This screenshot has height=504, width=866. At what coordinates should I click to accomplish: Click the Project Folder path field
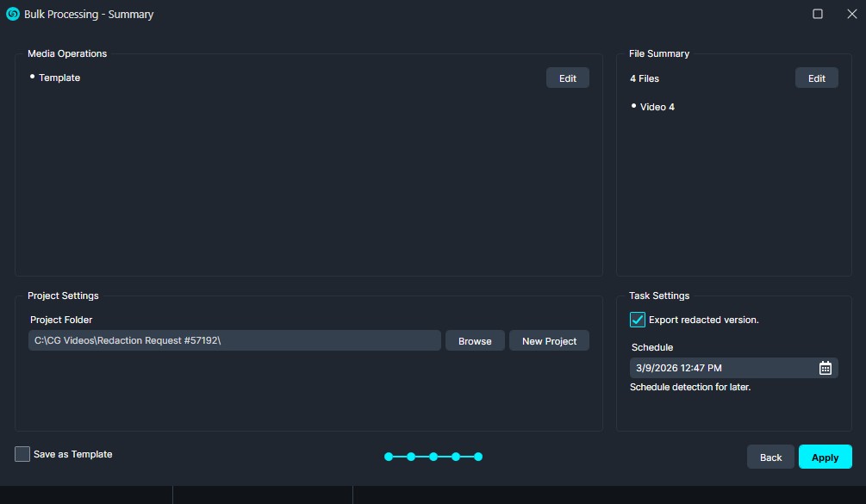tap(234, 341)
